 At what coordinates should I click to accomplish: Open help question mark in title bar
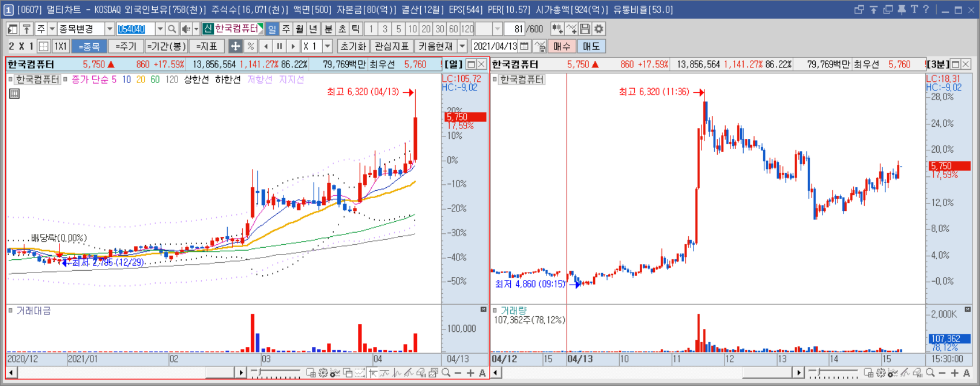click(926, 9)
